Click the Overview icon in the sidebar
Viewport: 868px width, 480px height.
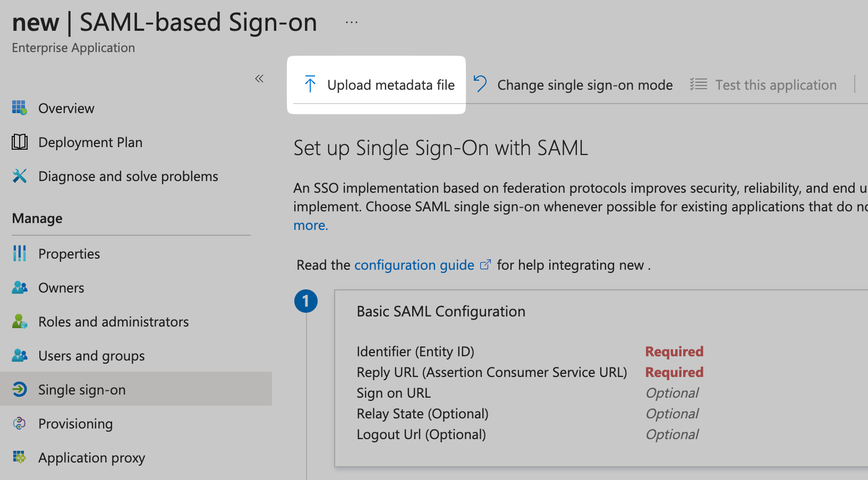click(x=19, y=108)
